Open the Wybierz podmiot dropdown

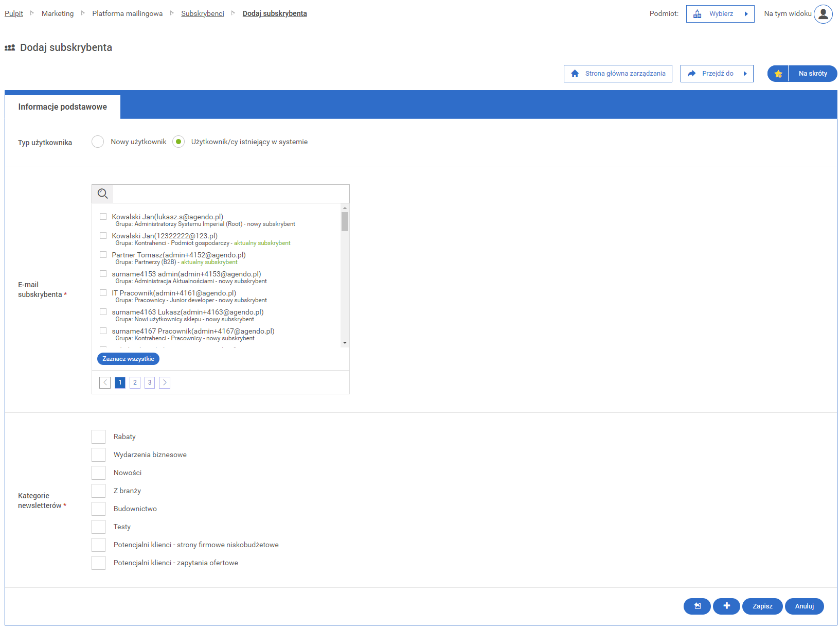tap(720, 14)
